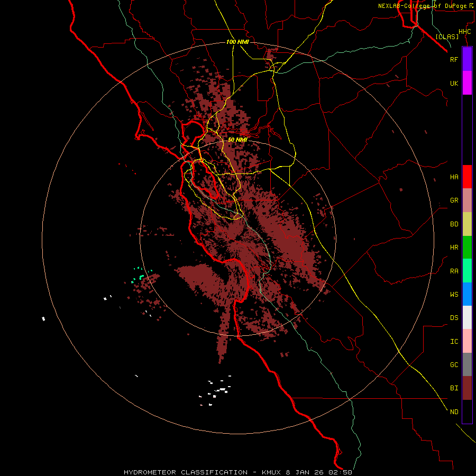Click the "GC" legend label
The height and width of the screenshot is (476, 476).
point(454,365)
